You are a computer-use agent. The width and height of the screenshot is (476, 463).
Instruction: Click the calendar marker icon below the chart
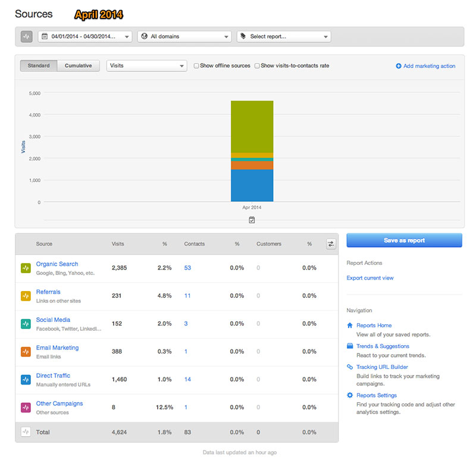(252, 220)
